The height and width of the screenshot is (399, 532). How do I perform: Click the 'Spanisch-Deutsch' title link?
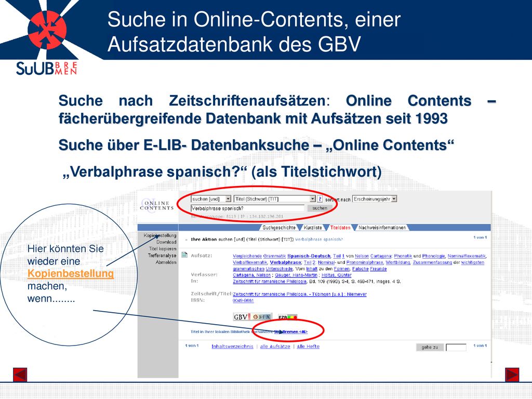click(x=309, y=256)
